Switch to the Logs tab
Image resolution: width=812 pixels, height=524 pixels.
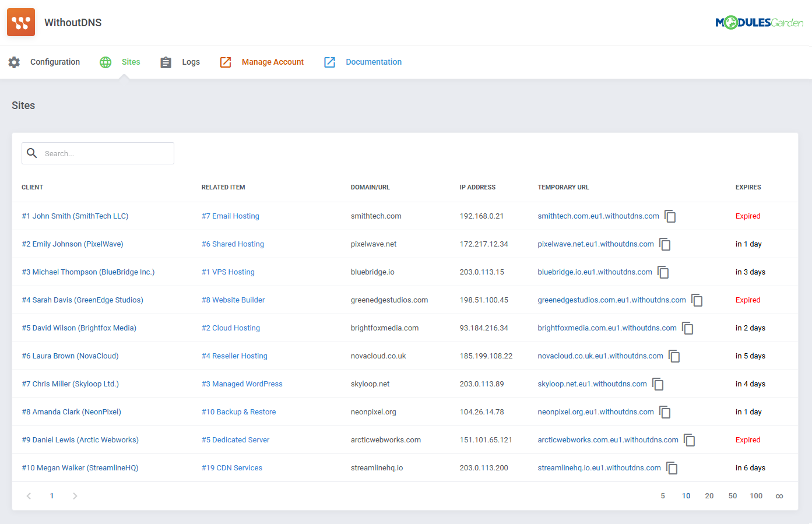pyautogui.click(x=191, y=62)
